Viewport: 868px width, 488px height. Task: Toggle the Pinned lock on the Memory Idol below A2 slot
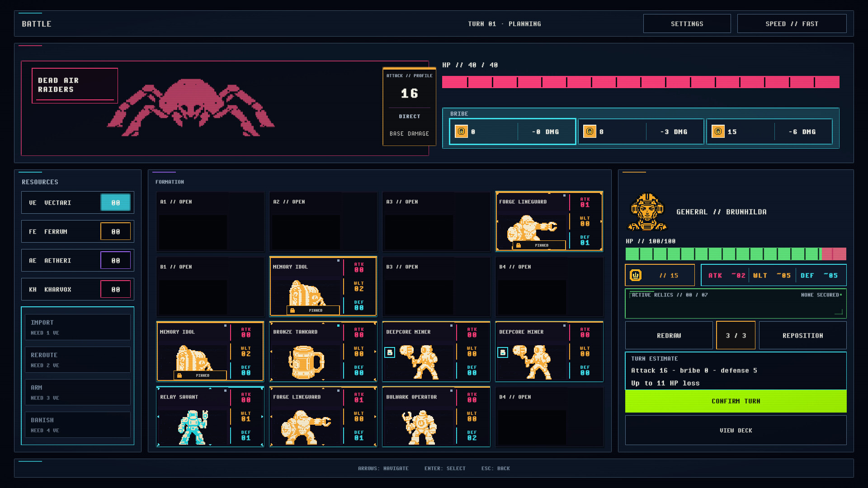313,310
